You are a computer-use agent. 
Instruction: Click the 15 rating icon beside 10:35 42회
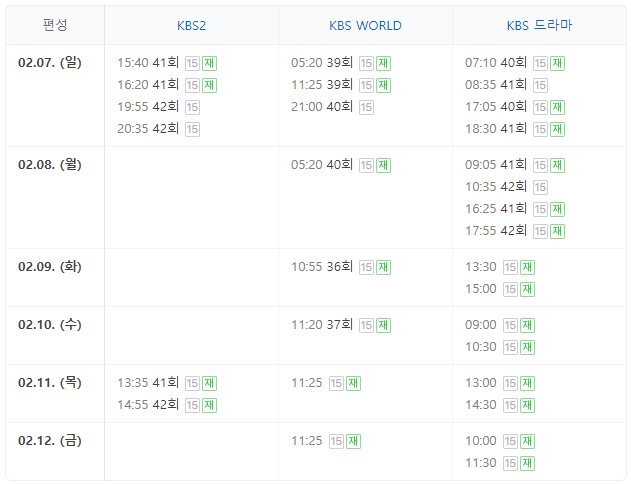(540, 187)
